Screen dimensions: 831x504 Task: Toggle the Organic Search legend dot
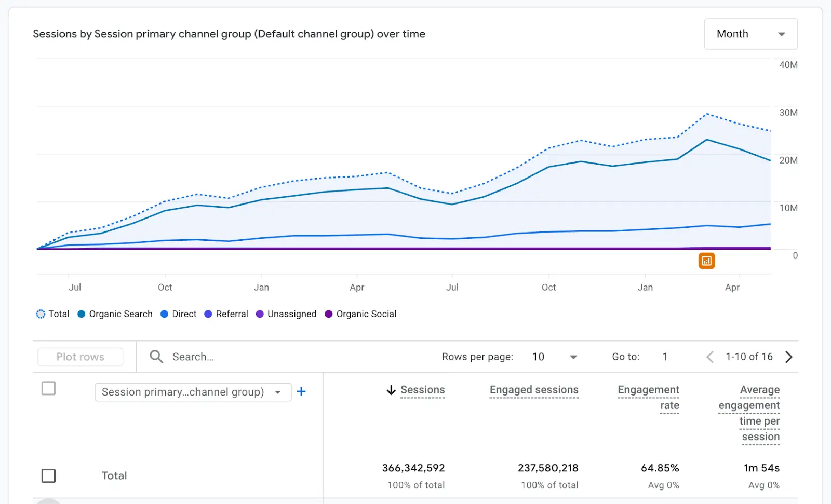tap(82, 314)
